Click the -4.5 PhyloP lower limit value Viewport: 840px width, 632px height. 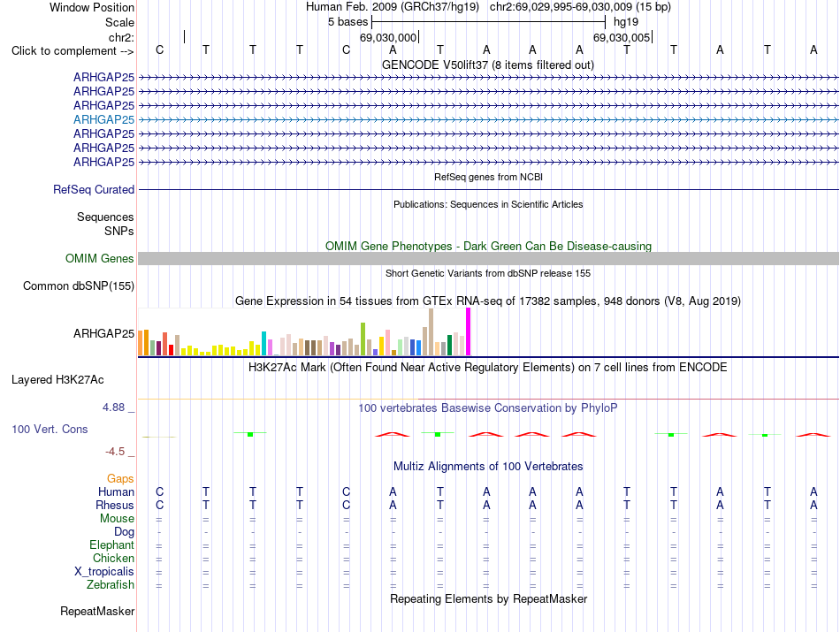click(115, 452)
